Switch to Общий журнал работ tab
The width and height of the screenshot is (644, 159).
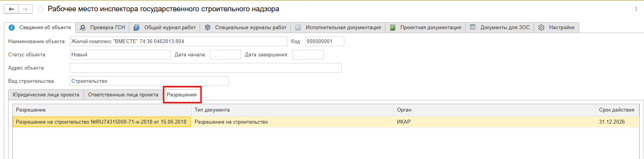(165, 28)
